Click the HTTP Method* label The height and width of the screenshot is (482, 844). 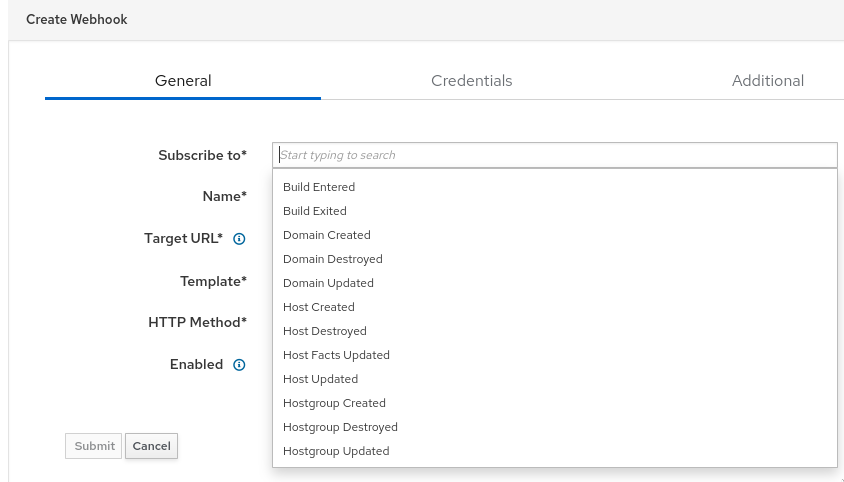[198, 322]
